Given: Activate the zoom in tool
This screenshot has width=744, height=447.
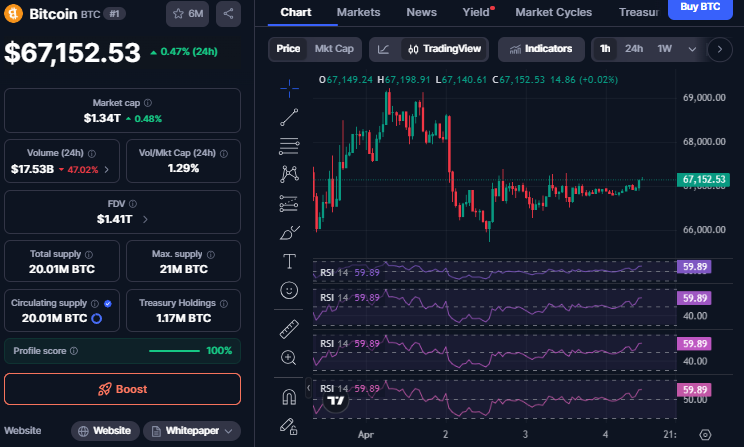Looking at the screenshot, I should click(x=288, y=358).
